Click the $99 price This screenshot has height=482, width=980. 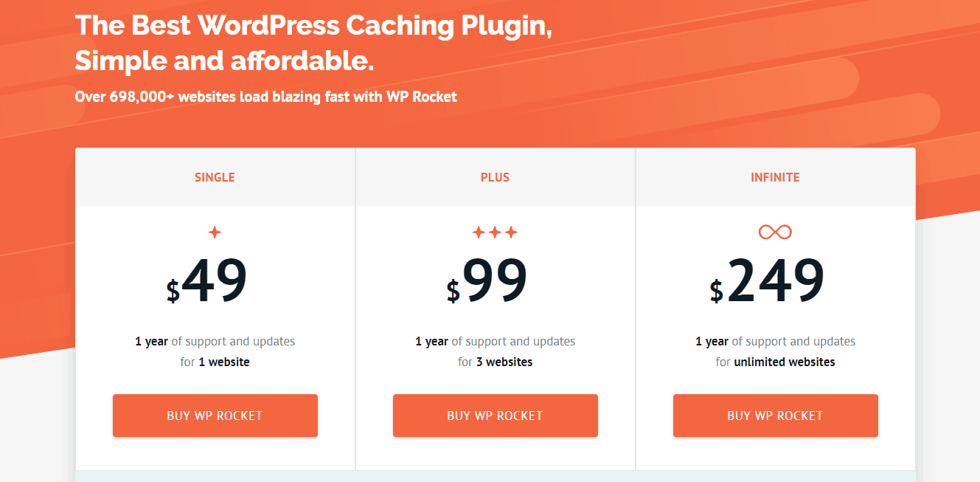tap(487, 281)
